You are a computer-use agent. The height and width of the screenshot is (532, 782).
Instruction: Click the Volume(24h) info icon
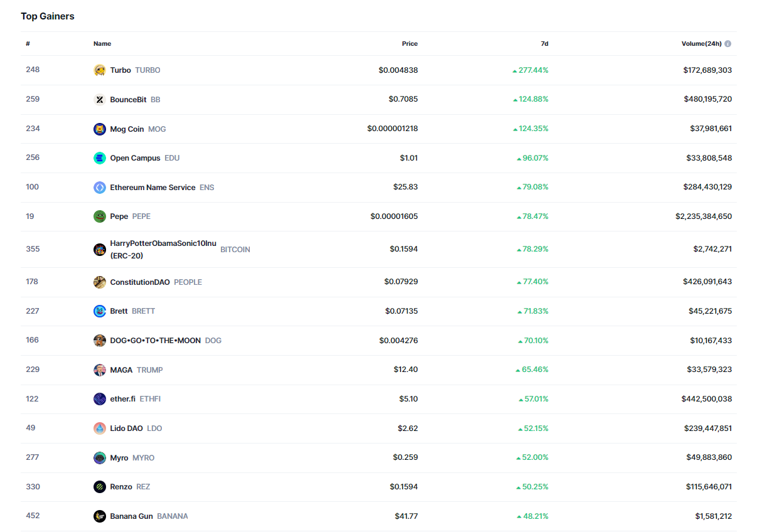(728, 44)
